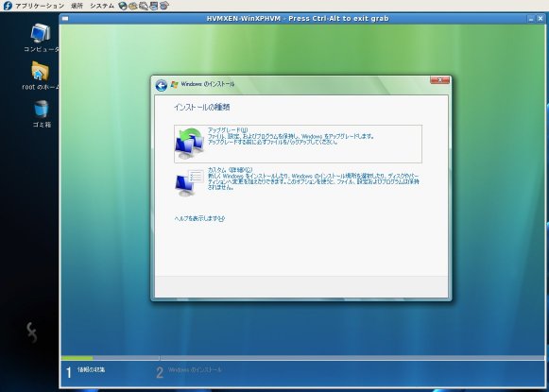Click the back arrow in Windows installer
549x392 pixels.
(x=161, y=85)
